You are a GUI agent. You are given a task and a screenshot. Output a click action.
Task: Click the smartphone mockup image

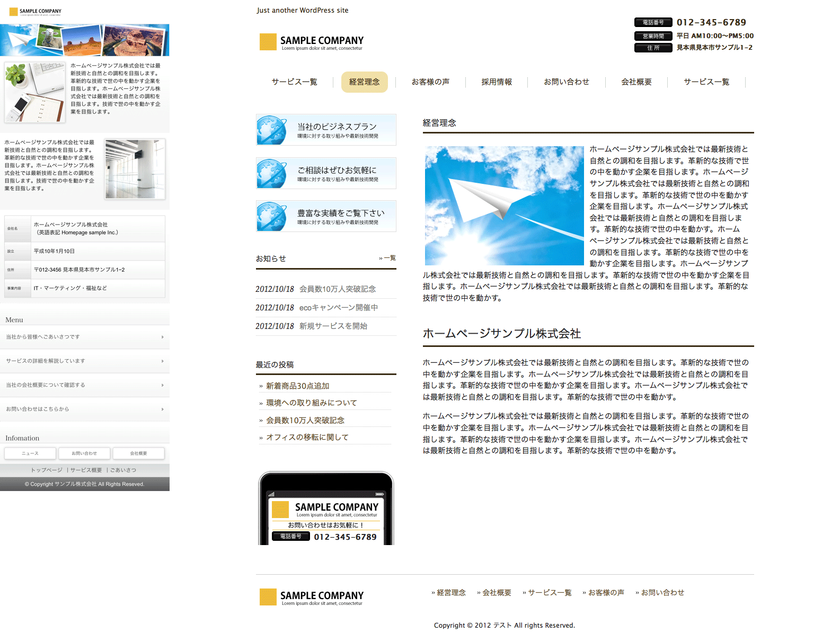(326, 508)
